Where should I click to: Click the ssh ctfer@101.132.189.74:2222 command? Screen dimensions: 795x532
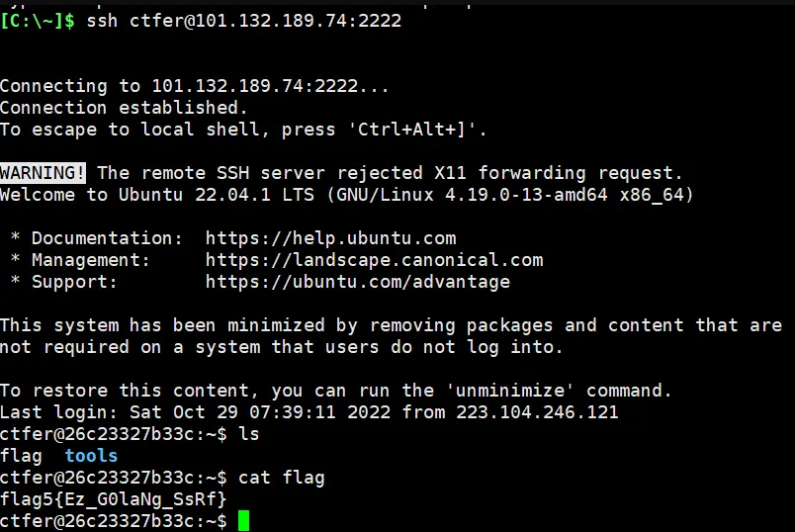pos(243,20)
